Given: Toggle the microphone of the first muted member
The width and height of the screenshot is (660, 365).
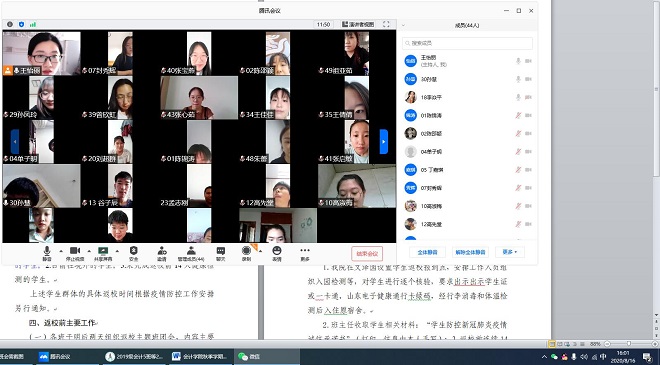Looking at the screenshot, I should [518, 115].
